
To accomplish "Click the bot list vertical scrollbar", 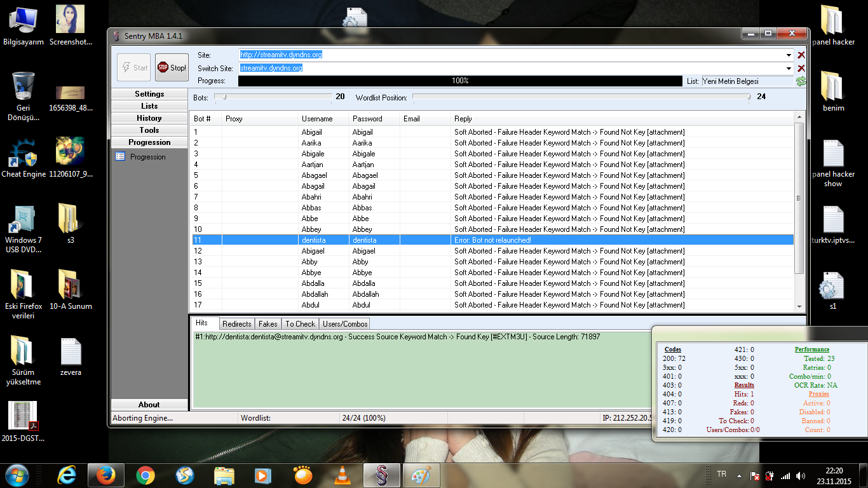I will pos(799,197).
